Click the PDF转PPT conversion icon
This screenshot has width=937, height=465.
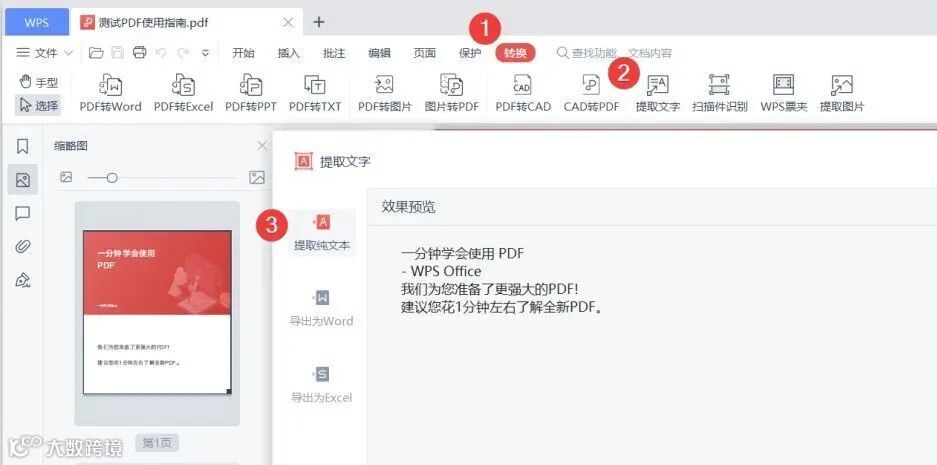[x=251, y=93]
